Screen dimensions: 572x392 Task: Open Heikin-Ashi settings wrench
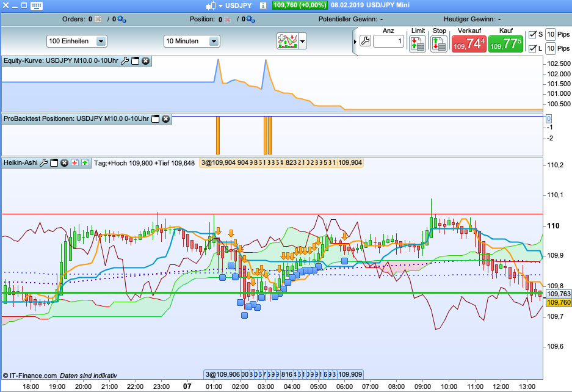[44, 163]
